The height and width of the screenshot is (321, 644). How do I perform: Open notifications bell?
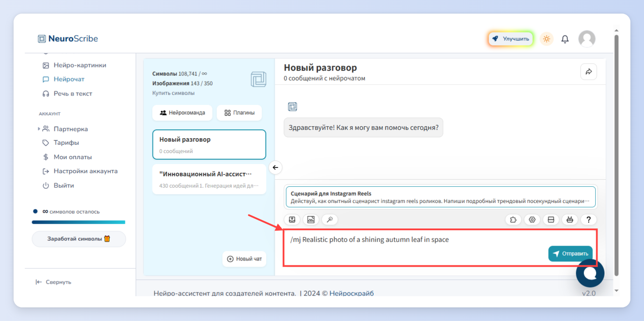click(x=565, y=39)
